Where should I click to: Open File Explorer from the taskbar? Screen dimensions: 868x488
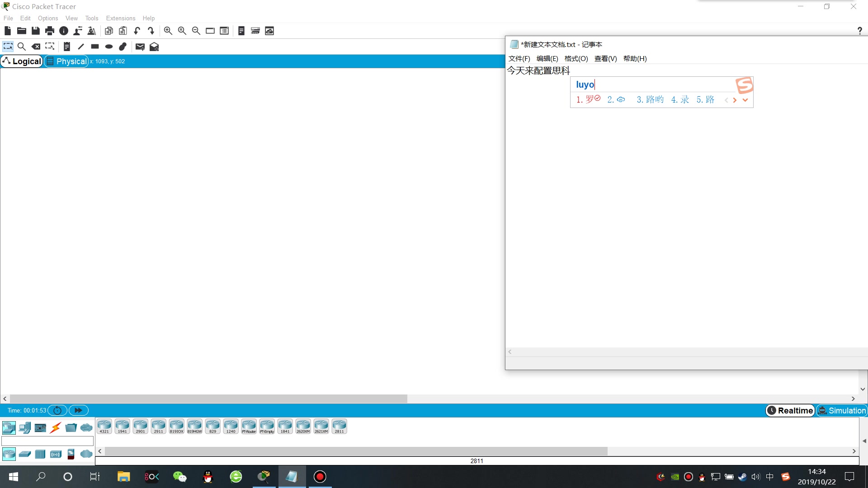[123, 477]
